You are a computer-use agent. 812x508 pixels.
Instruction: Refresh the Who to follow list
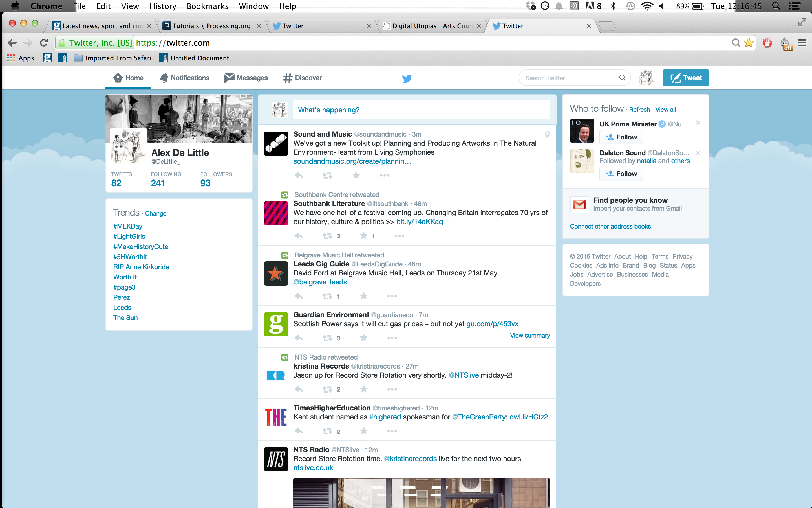coord(639,110)
